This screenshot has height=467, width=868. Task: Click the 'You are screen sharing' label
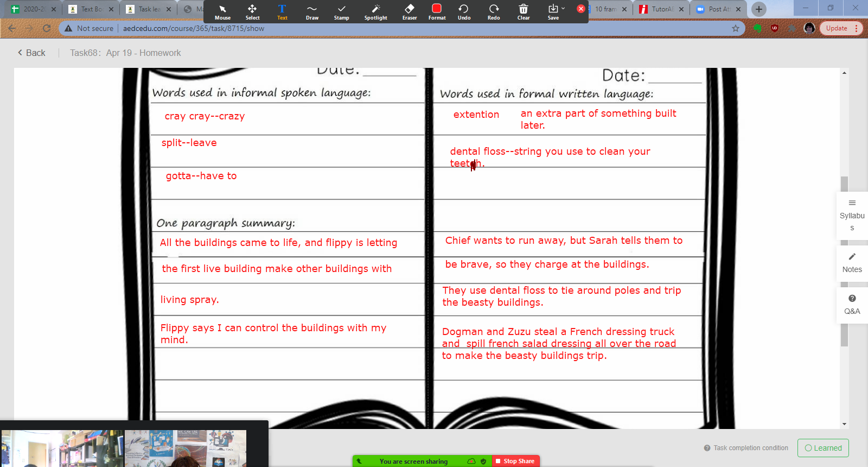(413, 462)
